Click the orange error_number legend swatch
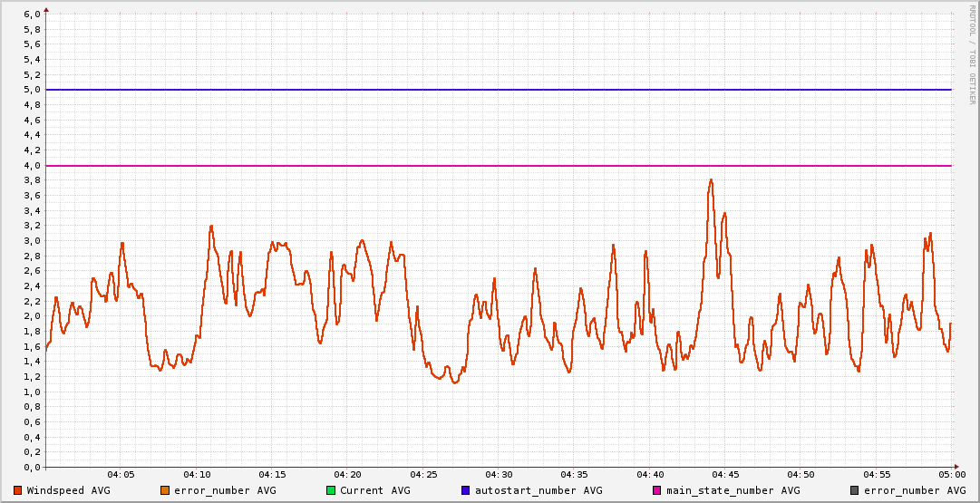The height and width of the screenshot is (503, 980). point(165,490)
